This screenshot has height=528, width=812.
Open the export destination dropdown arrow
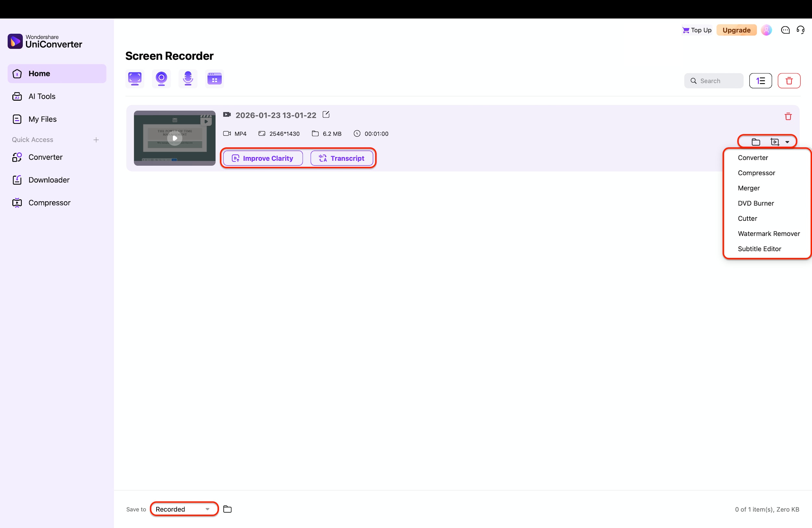(787, 141)
